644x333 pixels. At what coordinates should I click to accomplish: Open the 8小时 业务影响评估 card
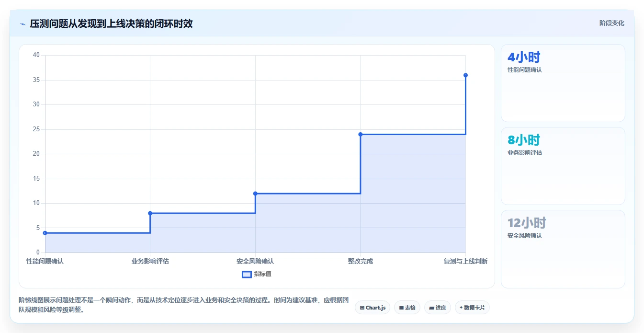pos(563,166)
